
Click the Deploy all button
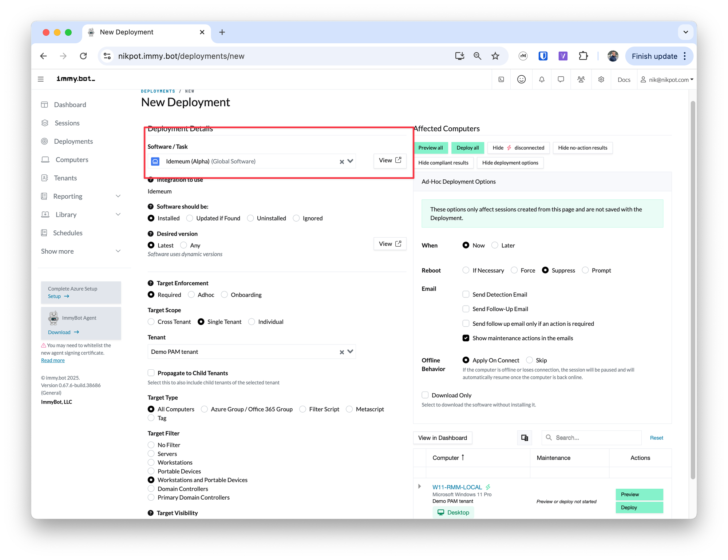[x=467, y=148]
